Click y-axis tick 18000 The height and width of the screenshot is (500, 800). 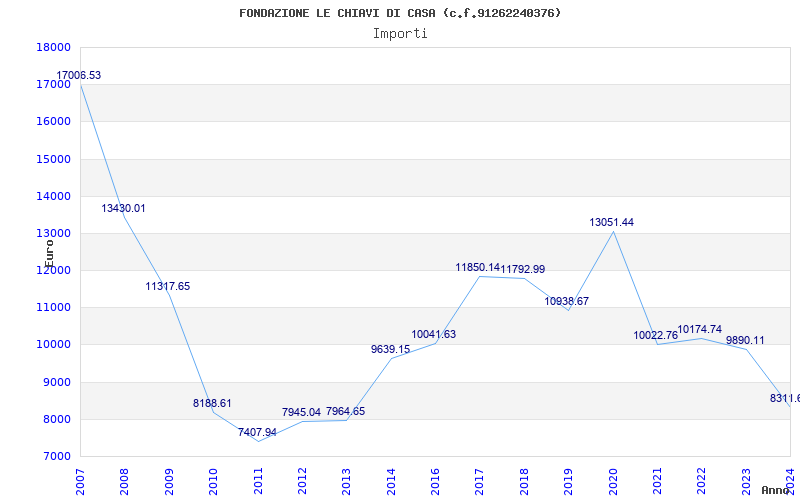[53, 47]
